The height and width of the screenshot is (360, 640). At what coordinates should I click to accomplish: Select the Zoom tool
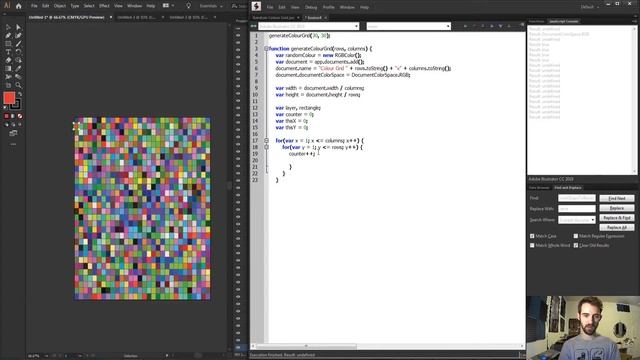pos(18,85)
